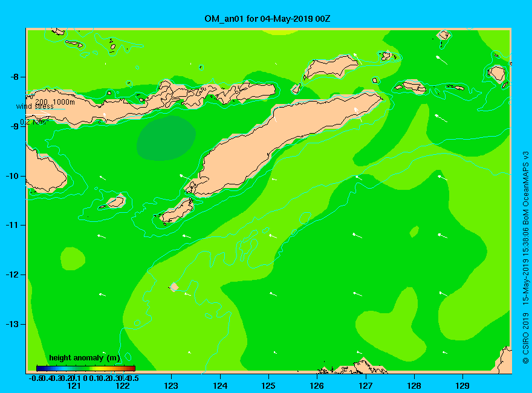Click the map title OM_an01 for 04-May-2019 00Z
This screenshot has height=393, width=532.
(x=267, y=19)
